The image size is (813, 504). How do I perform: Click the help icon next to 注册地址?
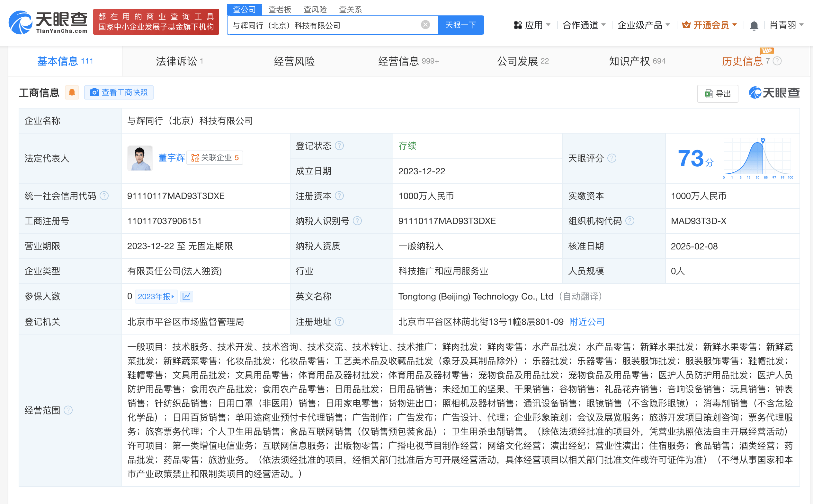pos(339,322)
